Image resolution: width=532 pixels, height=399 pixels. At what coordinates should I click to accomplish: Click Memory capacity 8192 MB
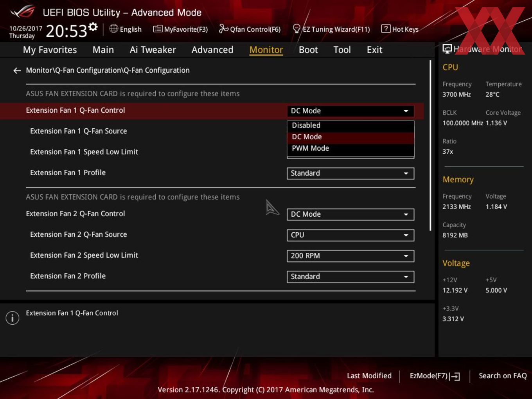click(455, 235)
